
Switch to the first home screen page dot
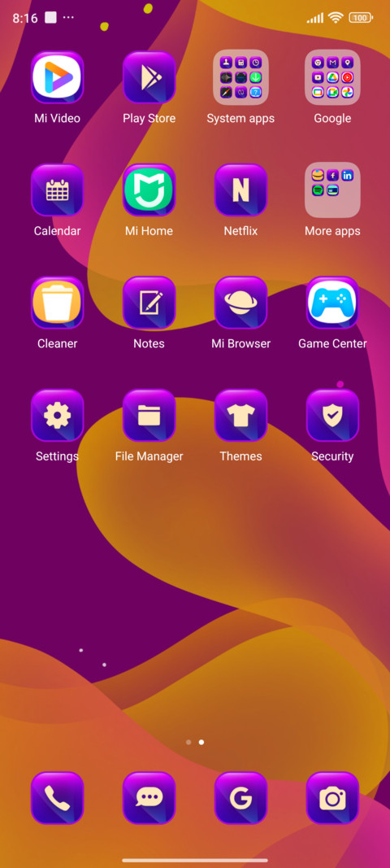188,742
